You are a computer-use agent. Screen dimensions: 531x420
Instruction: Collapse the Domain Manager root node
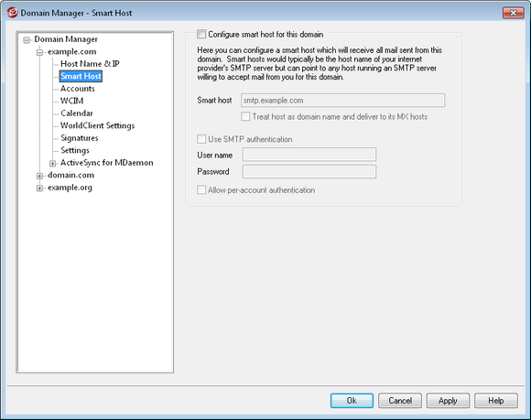pos(27,40)
